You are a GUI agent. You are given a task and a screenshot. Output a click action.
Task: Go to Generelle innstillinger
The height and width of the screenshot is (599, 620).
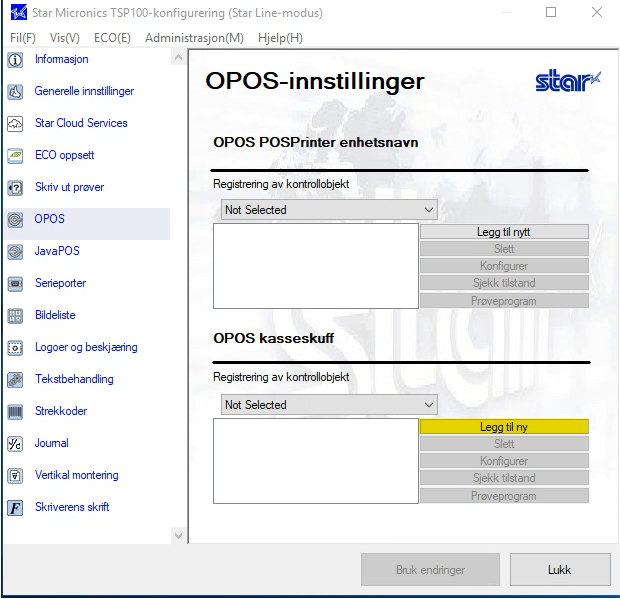coord(84,91)
